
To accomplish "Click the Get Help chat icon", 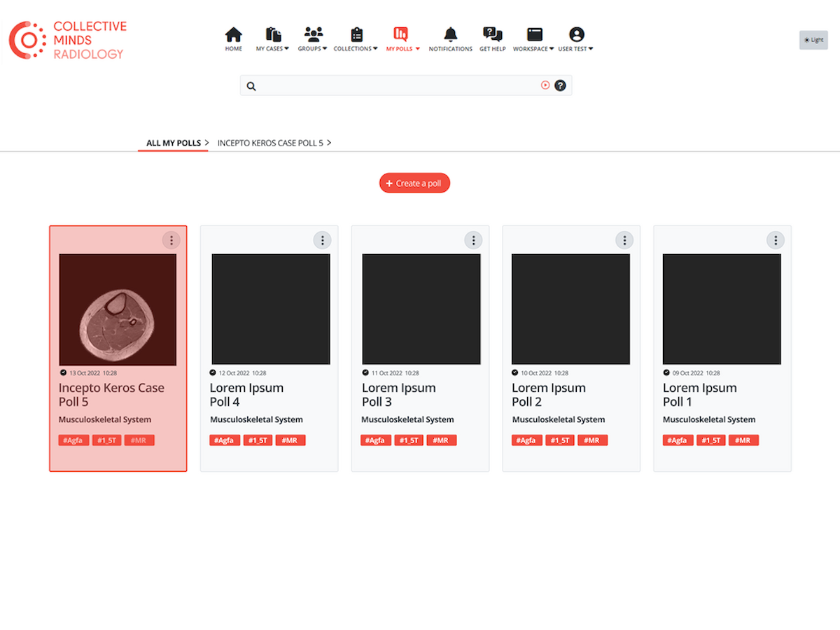I will (492, 38).
